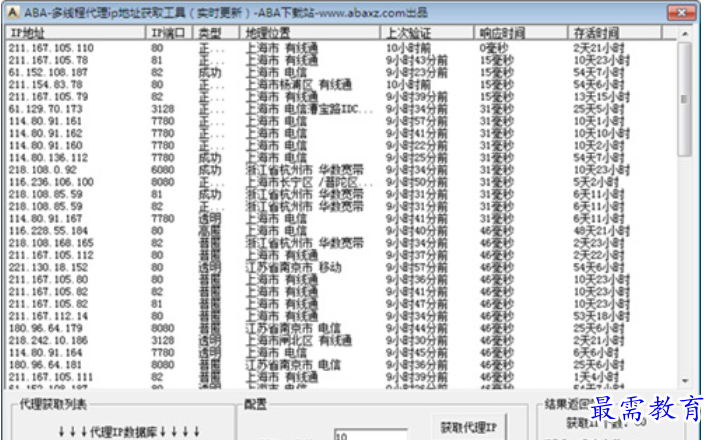Select row with IP 211.167.105.110

click(x=341, y=48)
